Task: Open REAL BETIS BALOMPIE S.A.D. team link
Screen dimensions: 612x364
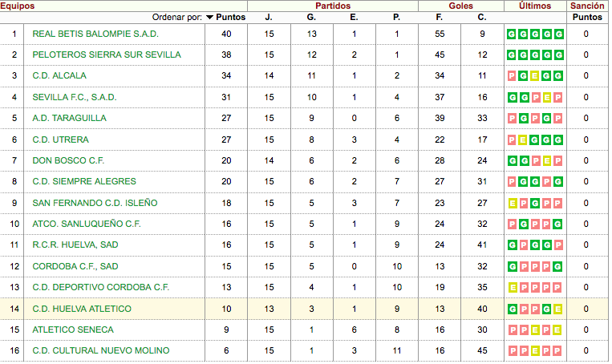Action: coord(95,34)
